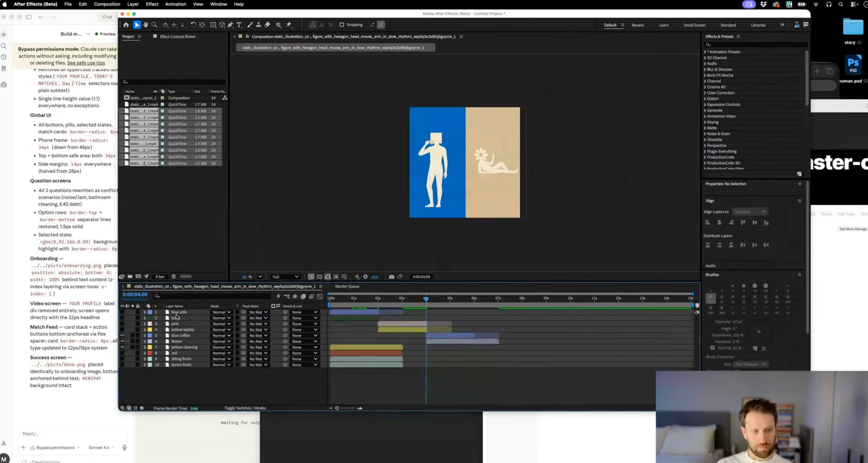868x463 pixels.
Task: Toggle the Spacing checkbox in Brushes panel
Action: coord(712,348)
